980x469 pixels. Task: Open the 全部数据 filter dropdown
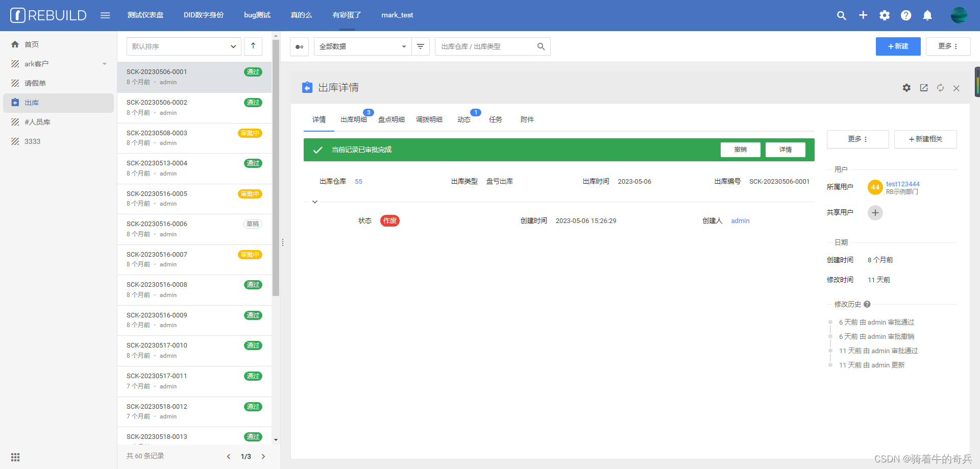[x=362, y=46]
